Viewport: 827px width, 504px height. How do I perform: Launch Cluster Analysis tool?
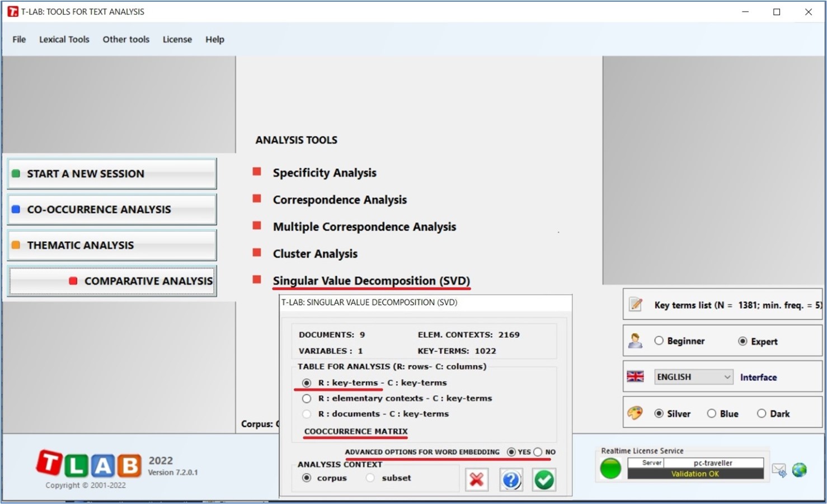(x=315, y=253)
